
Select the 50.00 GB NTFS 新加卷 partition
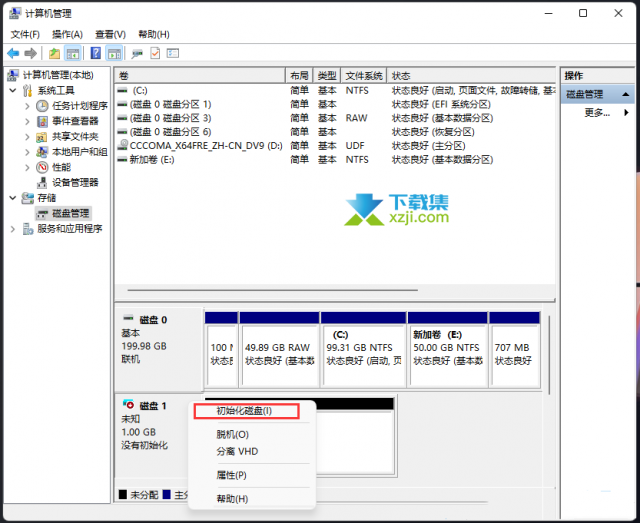[x=448, y=350]
